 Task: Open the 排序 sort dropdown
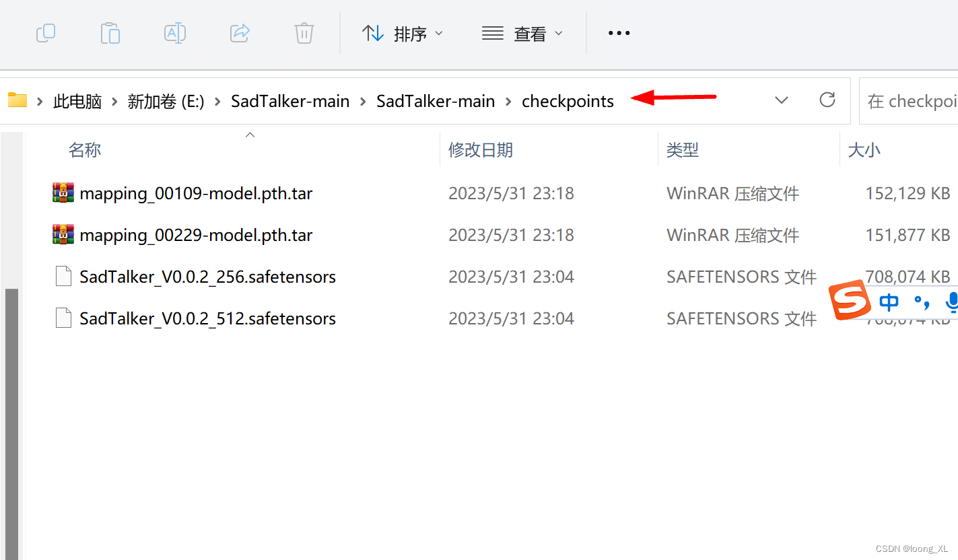(403, 33)
